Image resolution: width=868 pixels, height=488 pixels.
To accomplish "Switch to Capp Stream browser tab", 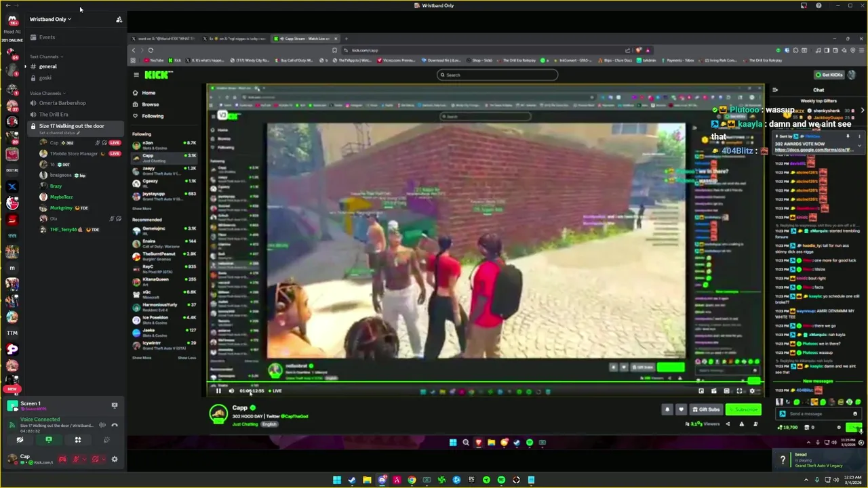I will 305,39.
